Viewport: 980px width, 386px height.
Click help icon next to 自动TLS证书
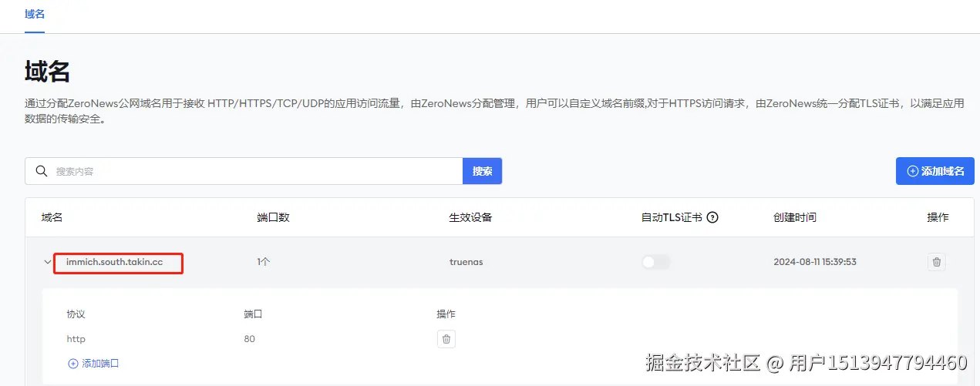pos(712,217)
